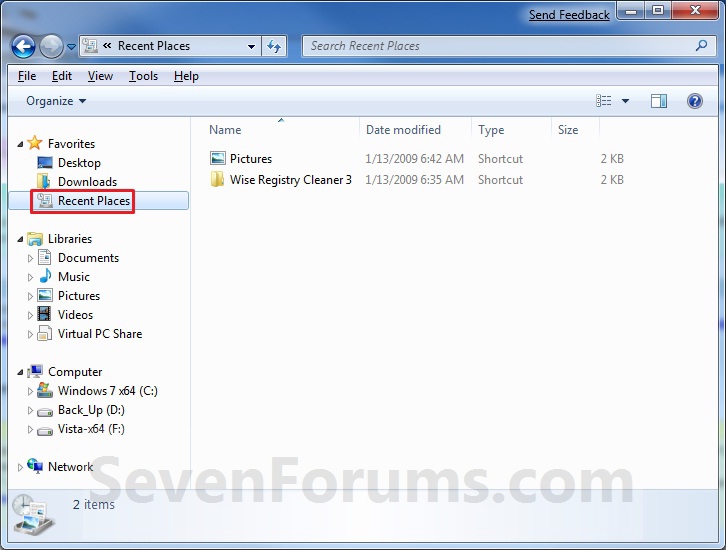This screenshot has height=550, width=726.
Task: Collapse the Libraries group
Action: (20, 239)
